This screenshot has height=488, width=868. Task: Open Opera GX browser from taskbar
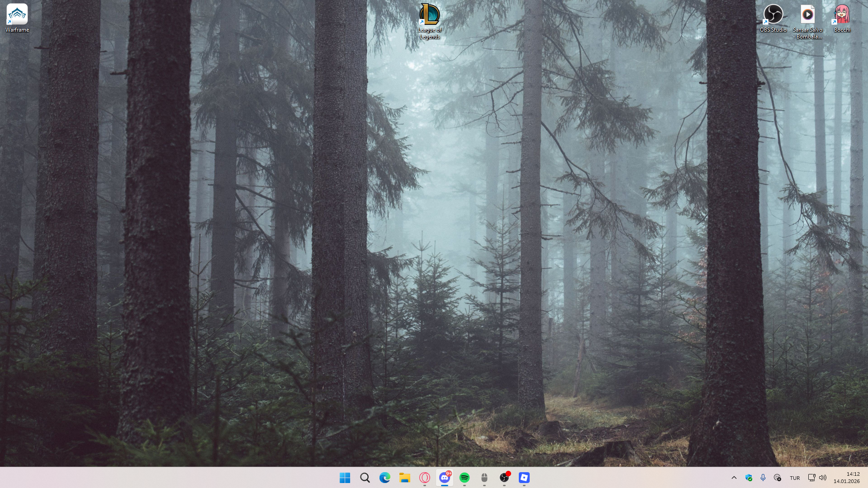point(424,478)
